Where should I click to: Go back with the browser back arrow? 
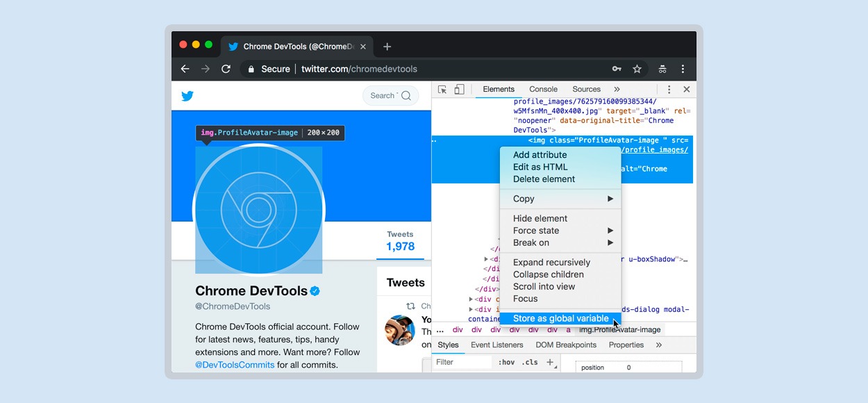click(185, 69)
